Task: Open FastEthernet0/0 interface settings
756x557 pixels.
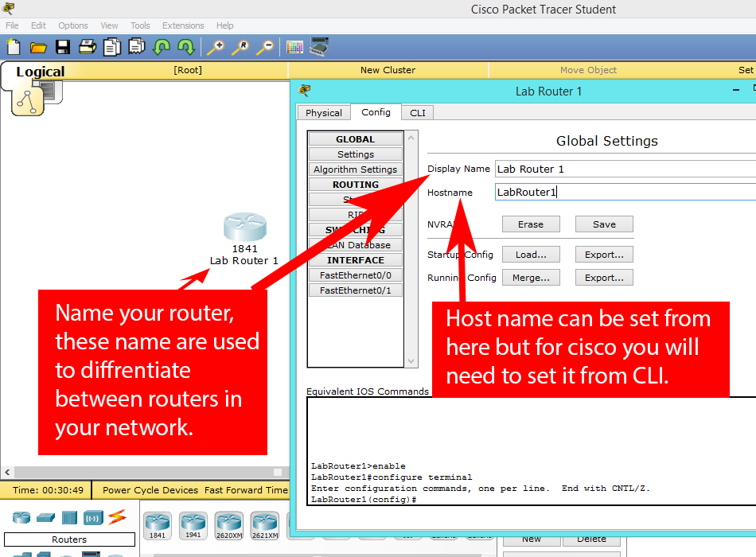Action: click(x=356, y=275)
